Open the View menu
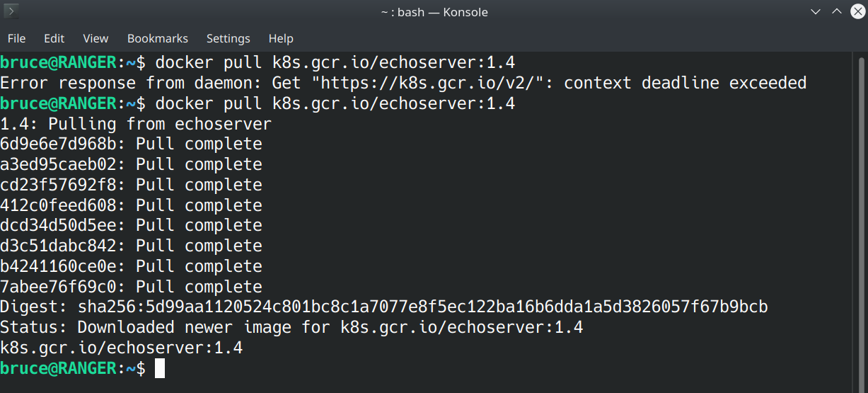The width and height of the screenshot is (868, 393). (96, 38)
